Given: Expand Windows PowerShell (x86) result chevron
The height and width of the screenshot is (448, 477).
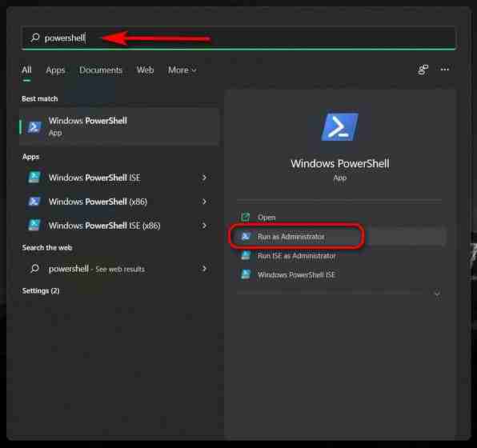Looking at the screenshot, I should coord(204,202).
